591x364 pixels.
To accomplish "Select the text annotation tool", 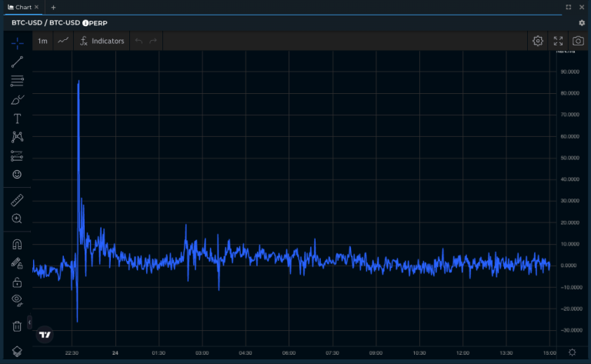I will click(x=17, y=119).
